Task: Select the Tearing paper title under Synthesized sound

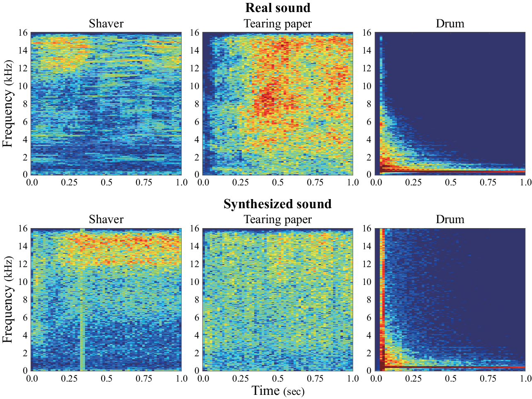Action: (x=277, y=219)
